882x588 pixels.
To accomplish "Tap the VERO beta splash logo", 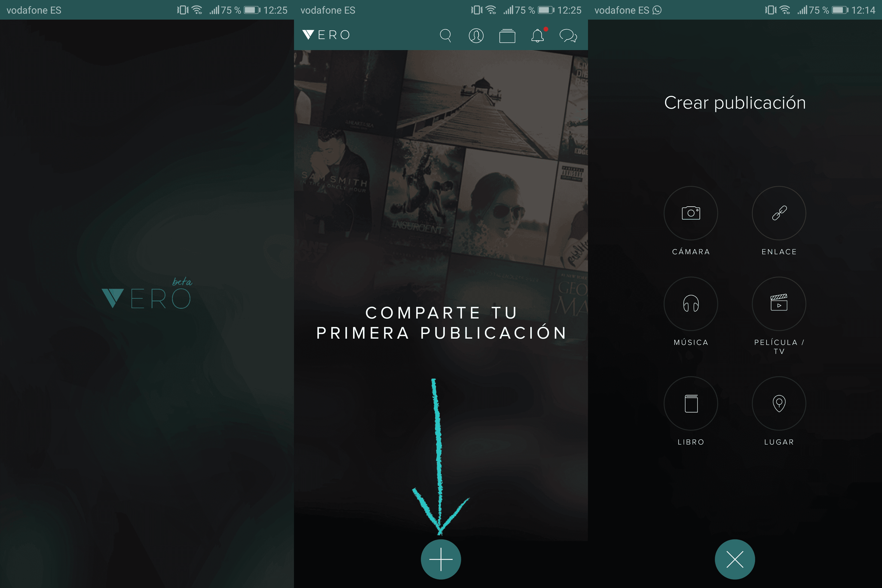I will pos(146,296).
